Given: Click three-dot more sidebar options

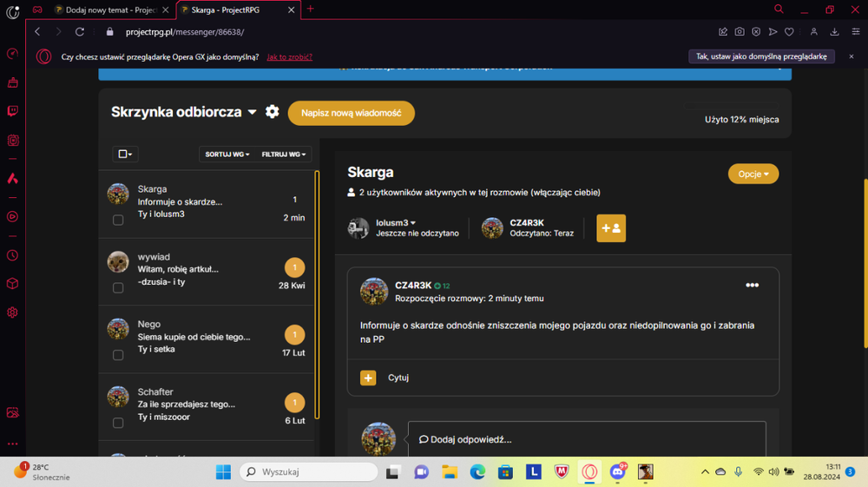Looking at the screenshot, I should pos(13,444).
